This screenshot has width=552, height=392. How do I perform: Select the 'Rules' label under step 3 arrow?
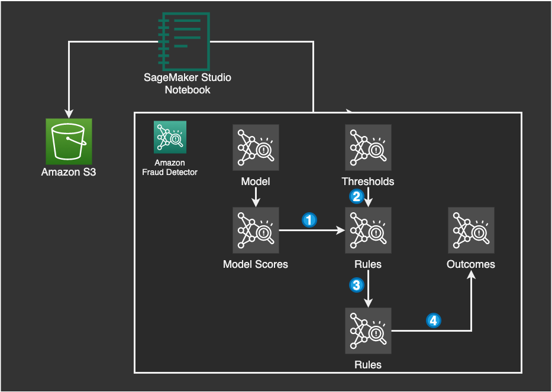[x=368, y=365]
